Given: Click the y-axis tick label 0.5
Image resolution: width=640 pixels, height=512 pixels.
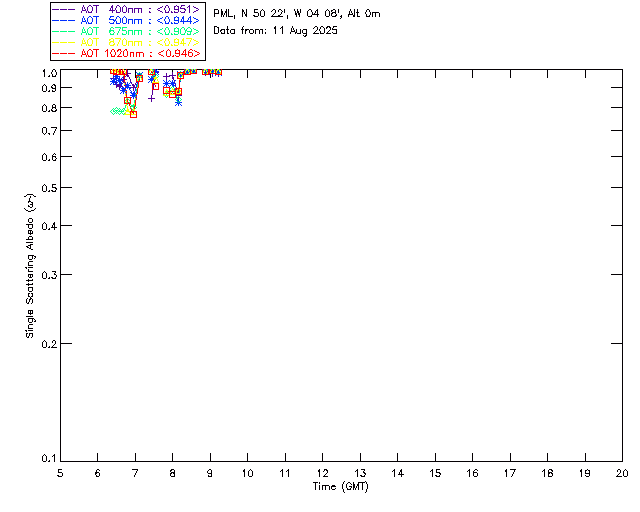Looking at the screenshot, I should (49, 188).
